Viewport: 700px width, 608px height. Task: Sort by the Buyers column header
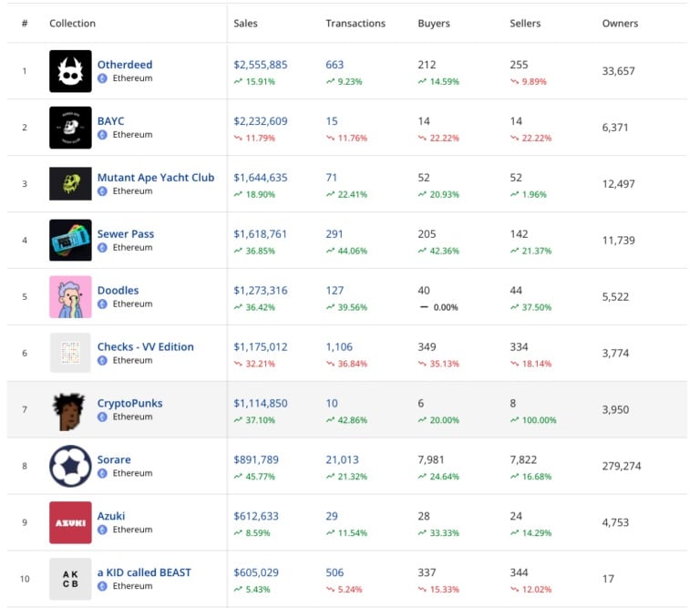click(x=434, y=24)
